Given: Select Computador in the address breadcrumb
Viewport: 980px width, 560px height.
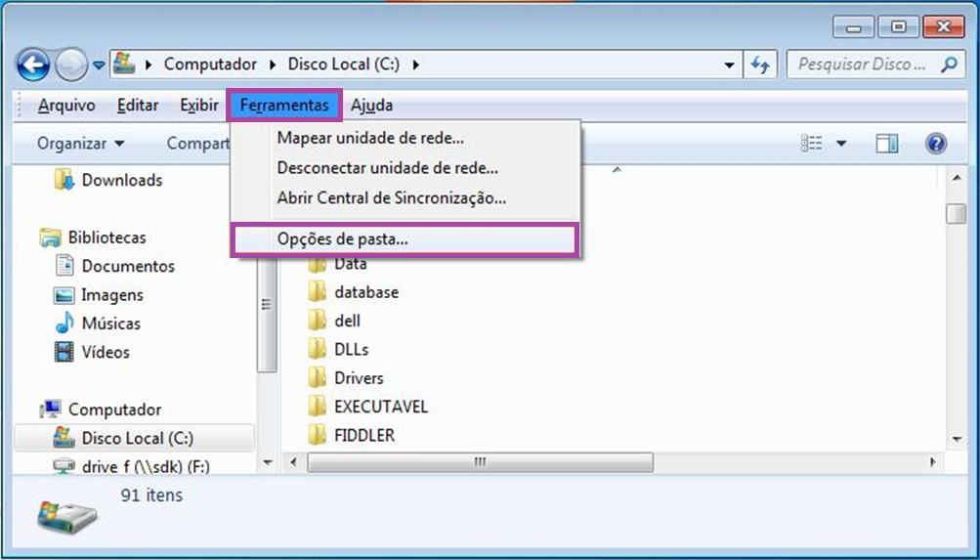Looking at the screenshot, I should pyautogui.click(x=210, y=64).
